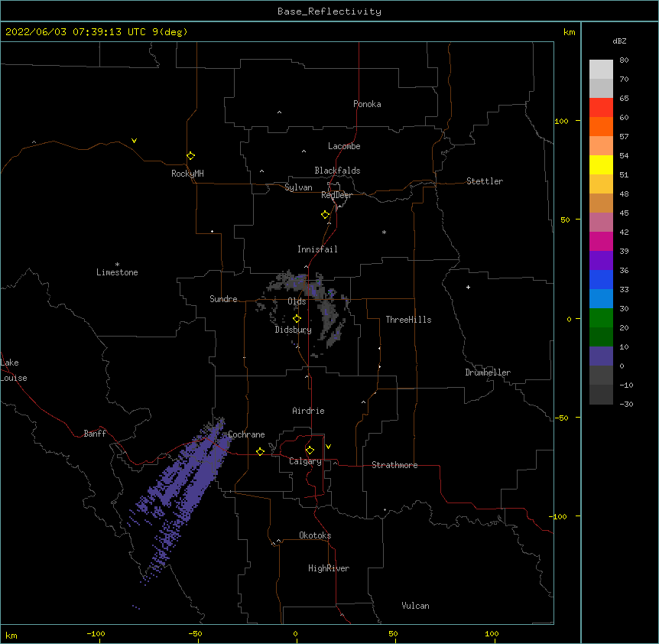Select the Calgary city label
This screenshot has width=659, height=644.
coord(305,461)
